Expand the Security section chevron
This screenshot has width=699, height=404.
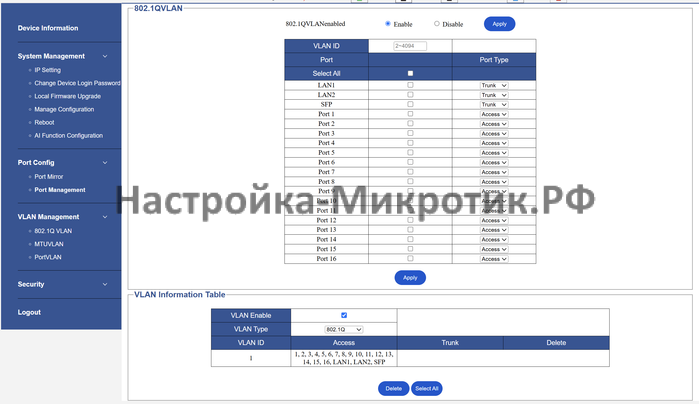click(x=105, y=284)
